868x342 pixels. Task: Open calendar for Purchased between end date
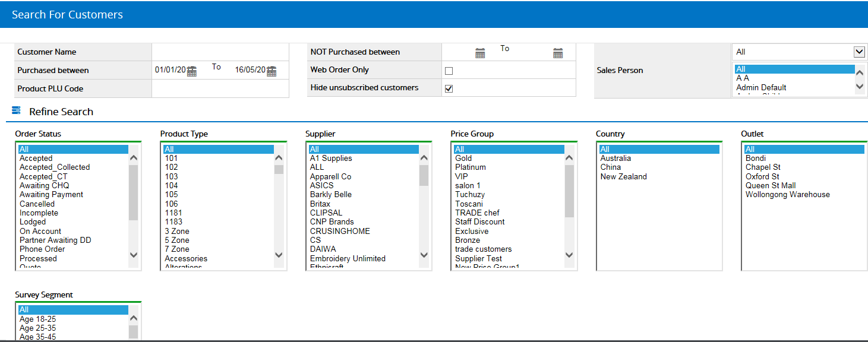click(272, 72)
